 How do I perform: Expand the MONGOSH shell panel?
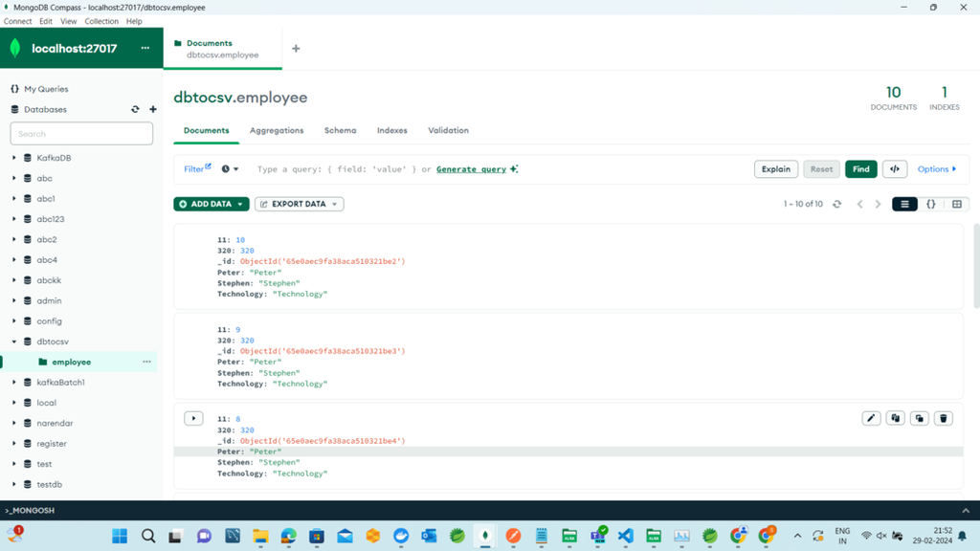(966, 511)
